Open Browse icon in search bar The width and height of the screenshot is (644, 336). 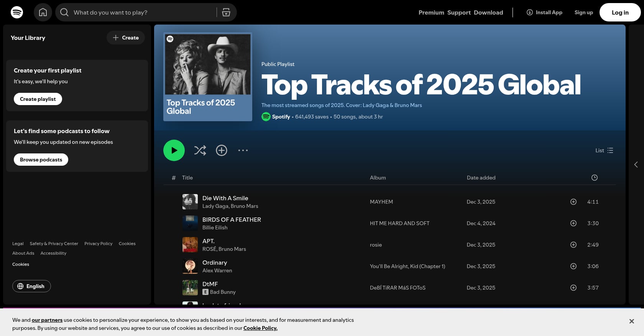point(226,12)
